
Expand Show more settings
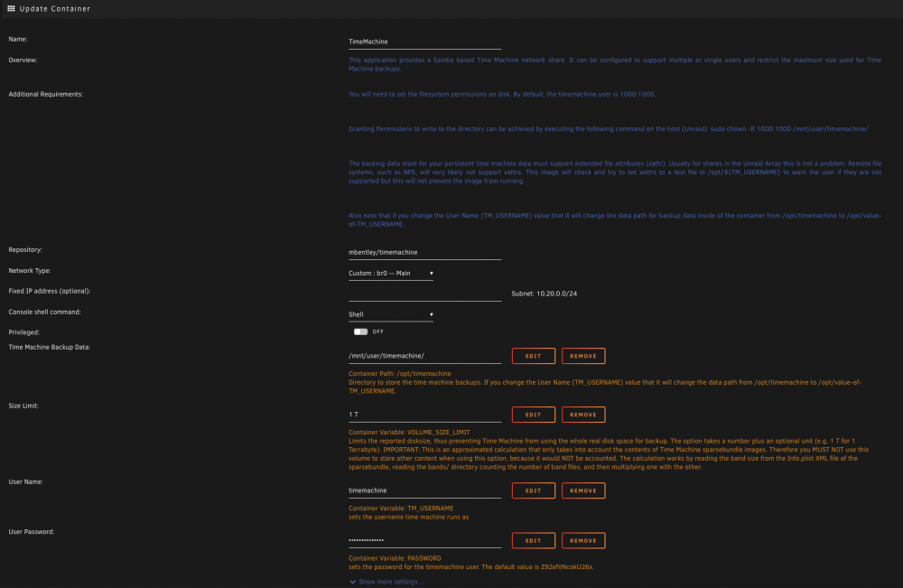click(x=387, y=582)
